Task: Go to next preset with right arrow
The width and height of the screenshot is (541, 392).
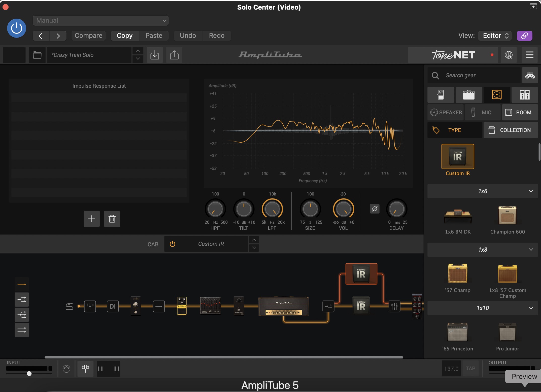Action: (58, 36)
